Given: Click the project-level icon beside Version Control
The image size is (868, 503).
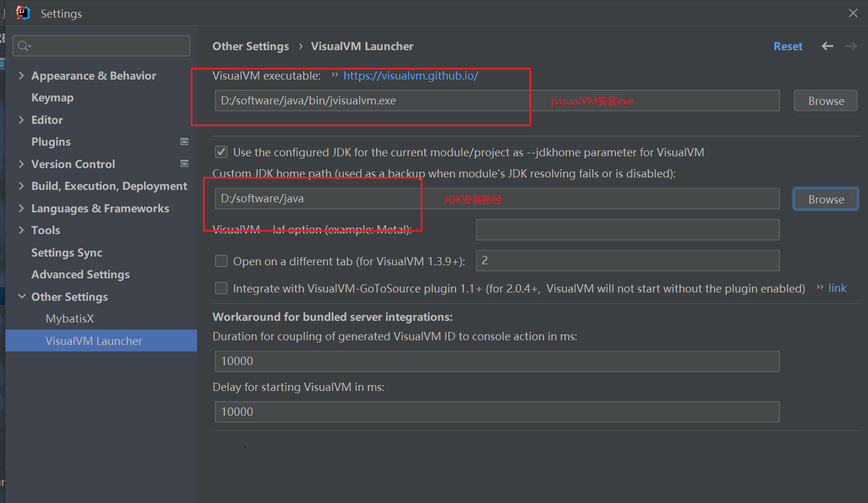Looking at the screenshot, I should [x=184, y=164].
